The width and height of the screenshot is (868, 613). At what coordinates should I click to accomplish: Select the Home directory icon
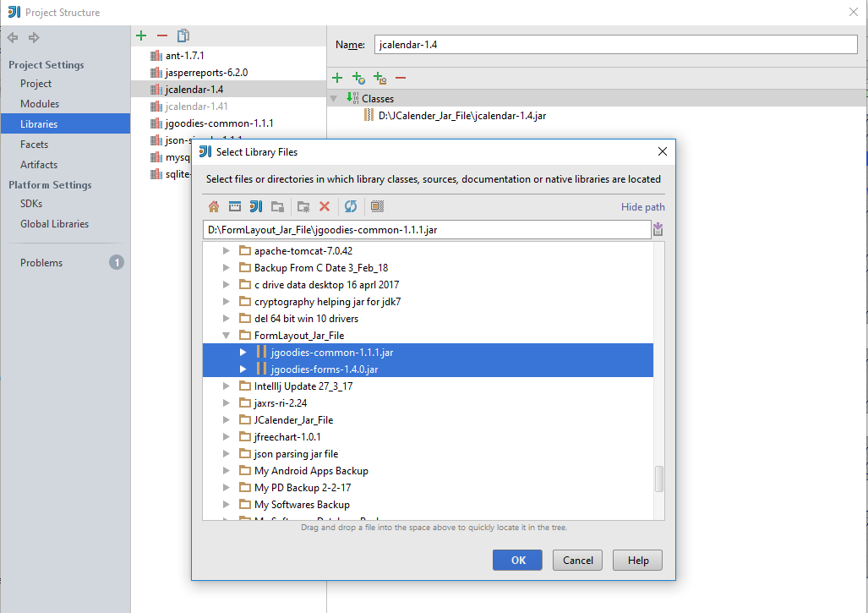pos(214,206)
